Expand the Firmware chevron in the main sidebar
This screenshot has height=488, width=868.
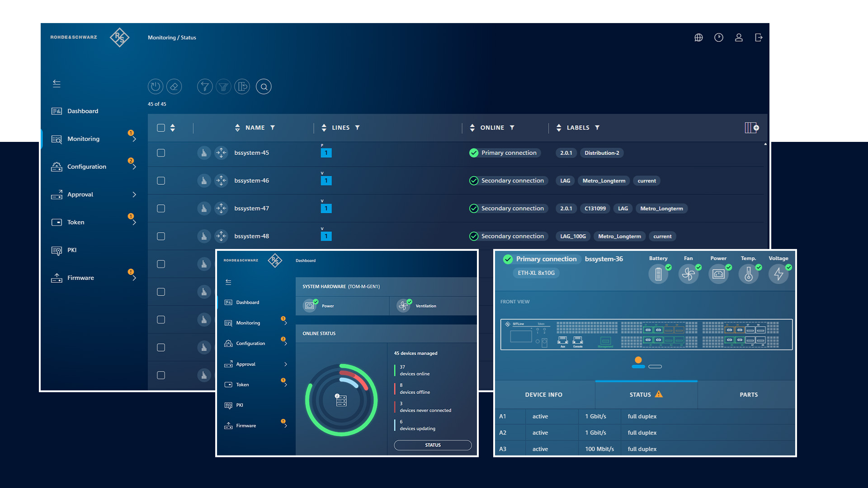(134, 278)
